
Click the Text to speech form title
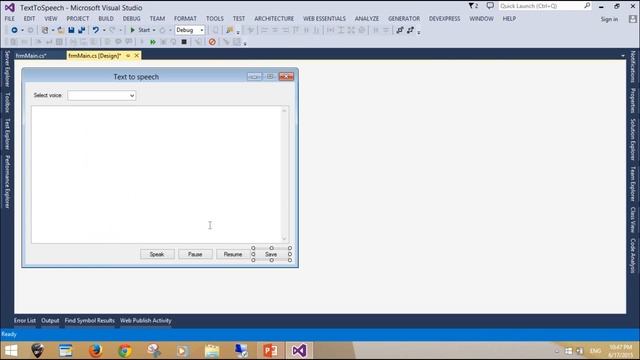[136, 77]
